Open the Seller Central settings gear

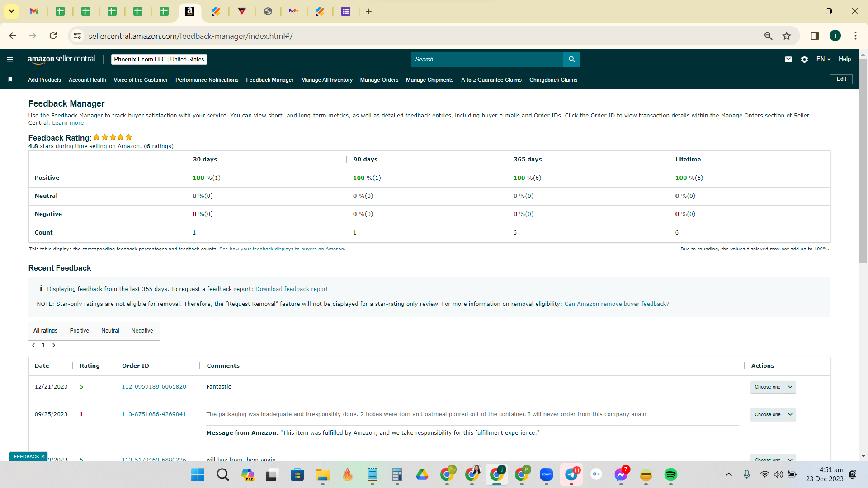click(x=804, y=59)
